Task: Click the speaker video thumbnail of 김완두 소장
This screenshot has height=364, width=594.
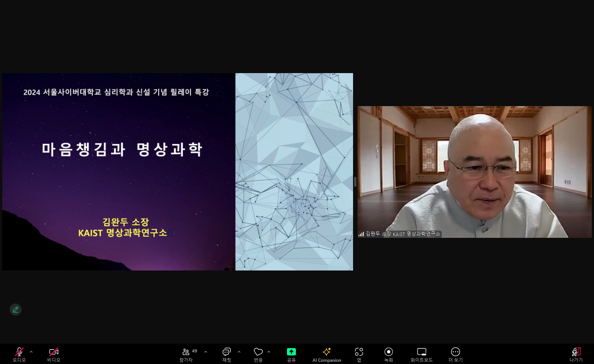Action: [x=474, y=171]
